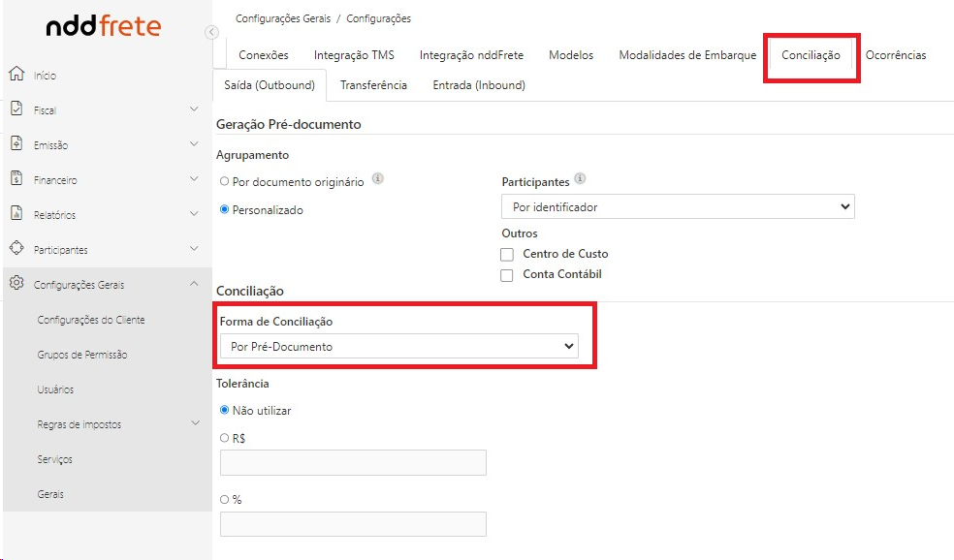The image size is (954, 560).
Task: Select the Por documento originário radio option
Action: 225,181
